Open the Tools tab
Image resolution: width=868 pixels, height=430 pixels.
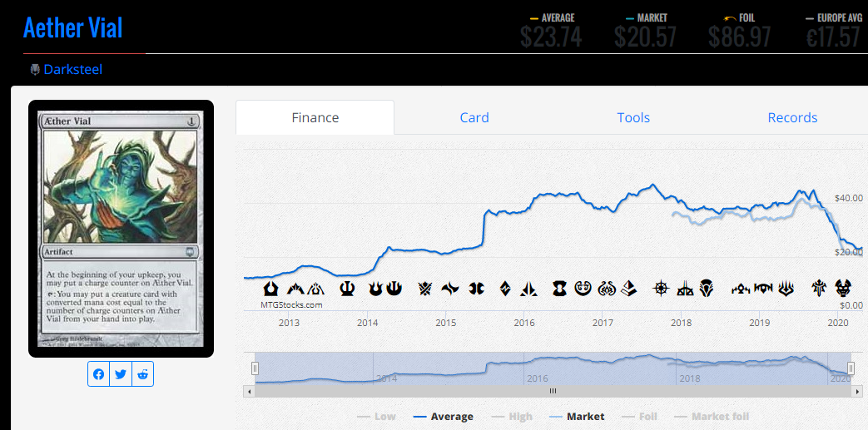(633, 117)
